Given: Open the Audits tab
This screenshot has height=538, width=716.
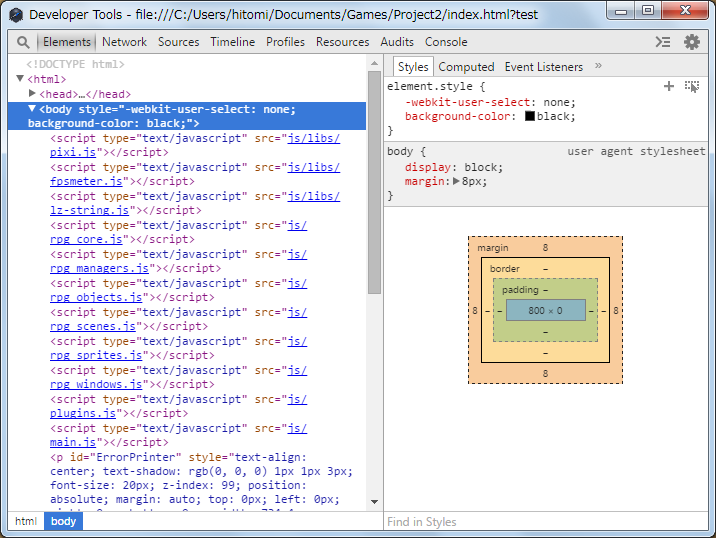Looking at the screenshot, I should point(397,42).
